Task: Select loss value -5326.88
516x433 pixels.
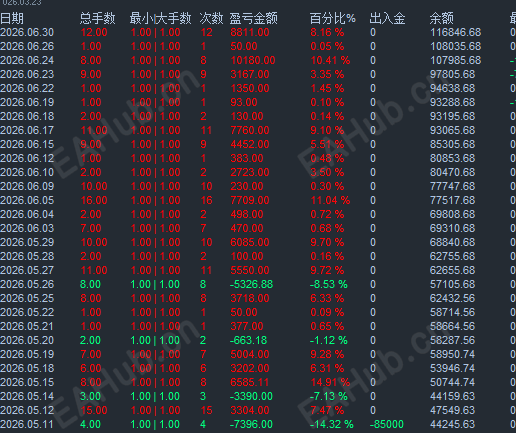Action: coord(251,284)
